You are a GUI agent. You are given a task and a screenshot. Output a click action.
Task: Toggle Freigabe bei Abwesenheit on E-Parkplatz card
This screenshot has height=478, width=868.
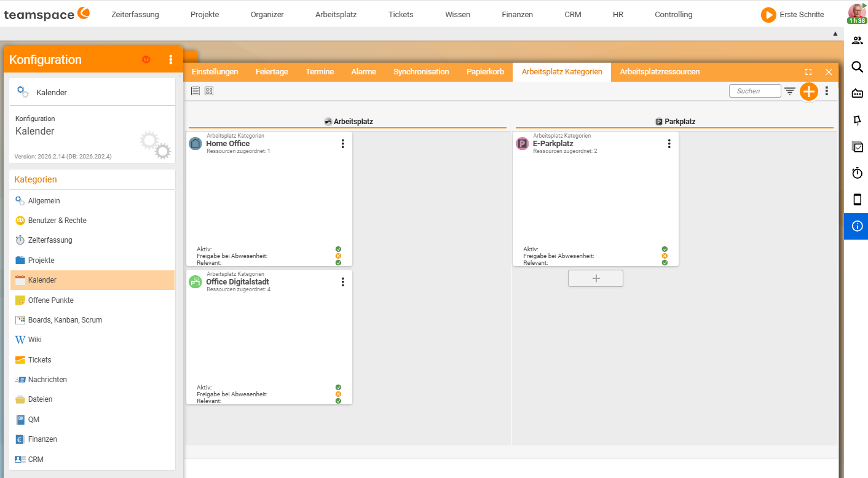tap(665, 256)
